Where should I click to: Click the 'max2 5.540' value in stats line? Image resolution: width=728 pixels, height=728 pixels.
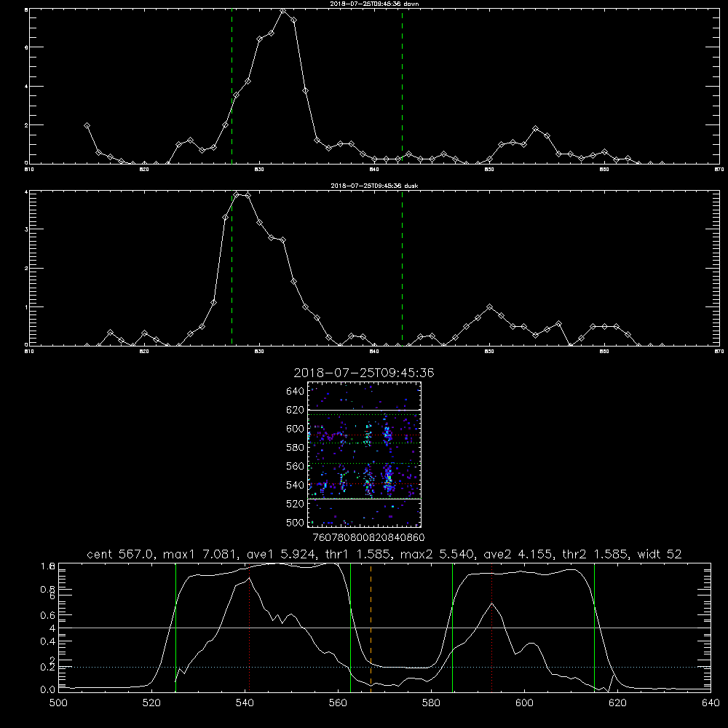[438, 554]
